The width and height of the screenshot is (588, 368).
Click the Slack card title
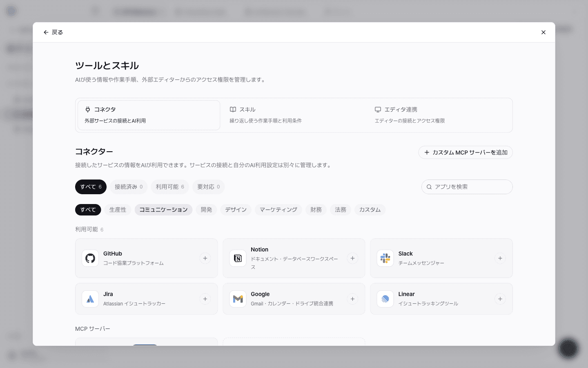[405, 254]
